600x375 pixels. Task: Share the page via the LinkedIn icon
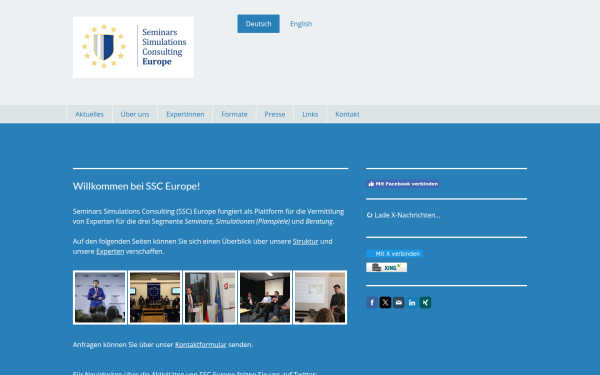(x=412, y=303)
